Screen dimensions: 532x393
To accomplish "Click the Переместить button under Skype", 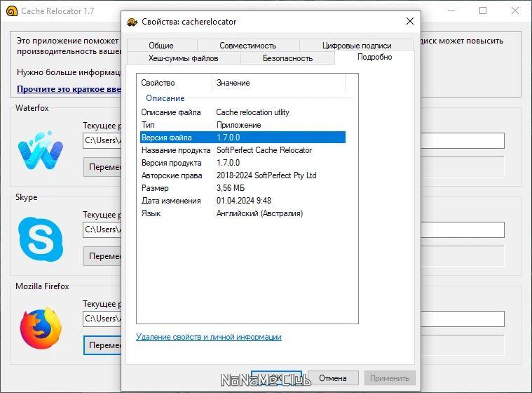I will coord(102,255).
